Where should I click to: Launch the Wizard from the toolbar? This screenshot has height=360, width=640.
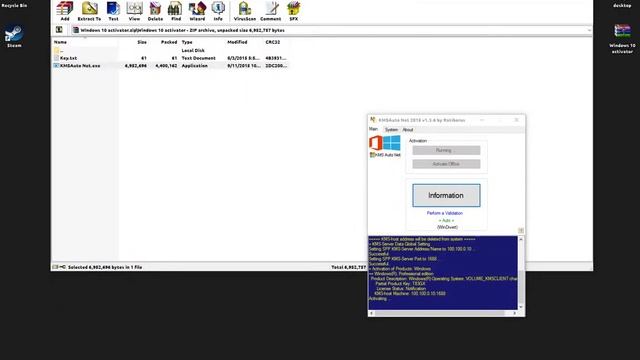pos(197,11)
